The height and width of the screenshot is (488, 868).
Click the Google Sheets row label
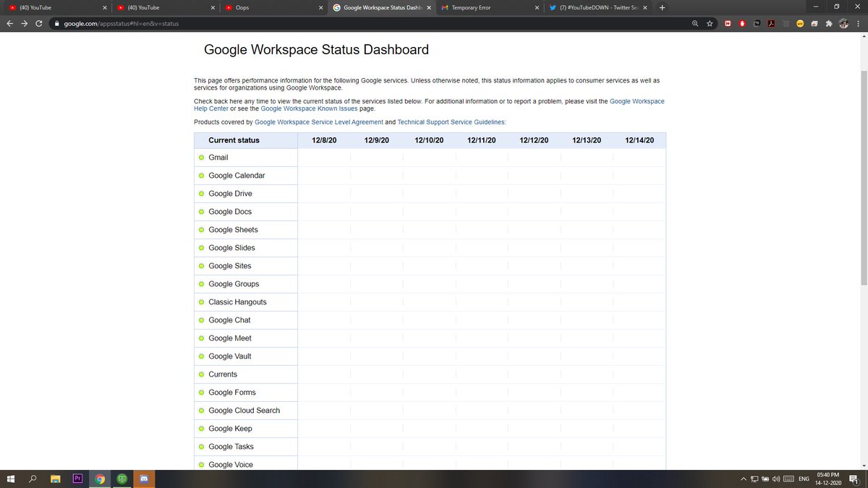pos(233,230)
